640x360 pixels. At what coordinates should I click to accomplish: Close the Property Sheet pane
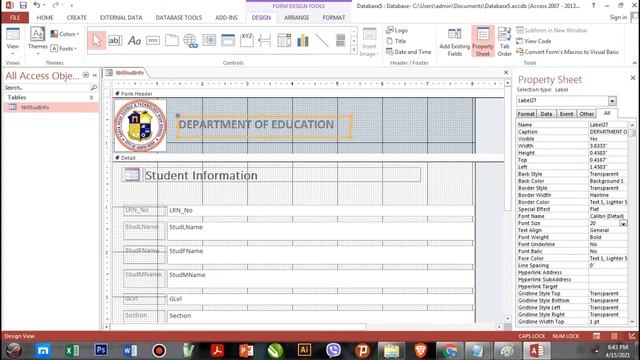633,78
